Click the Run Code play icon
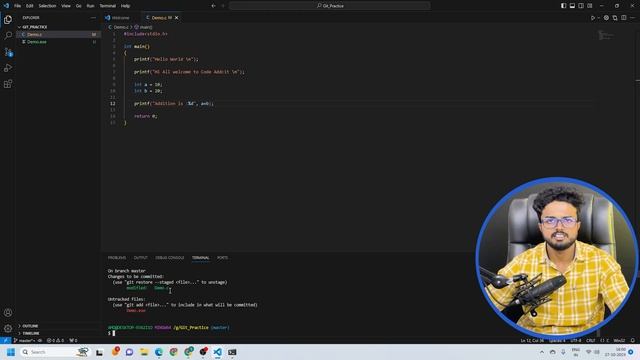 click(x=593, y=18)
